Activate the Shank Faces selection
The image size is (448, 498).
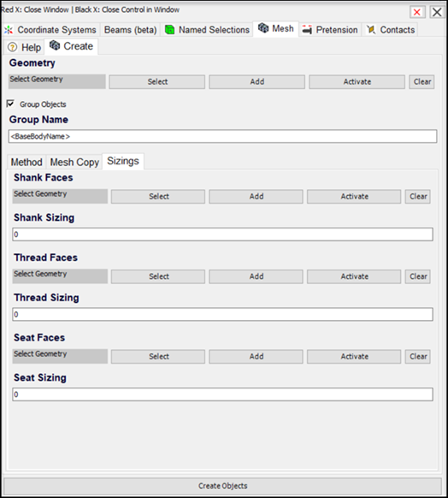coord(354,197)
